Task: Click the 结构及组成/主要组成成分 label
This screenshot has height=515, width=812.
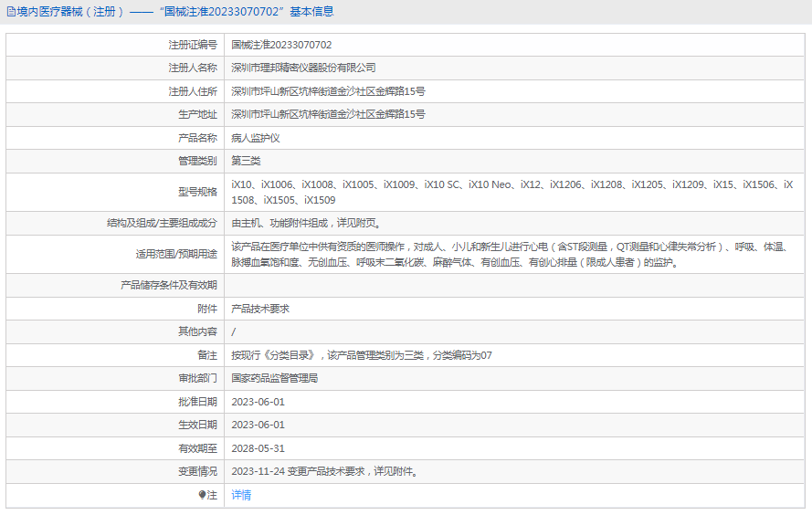Action: (x=162, y=223)
